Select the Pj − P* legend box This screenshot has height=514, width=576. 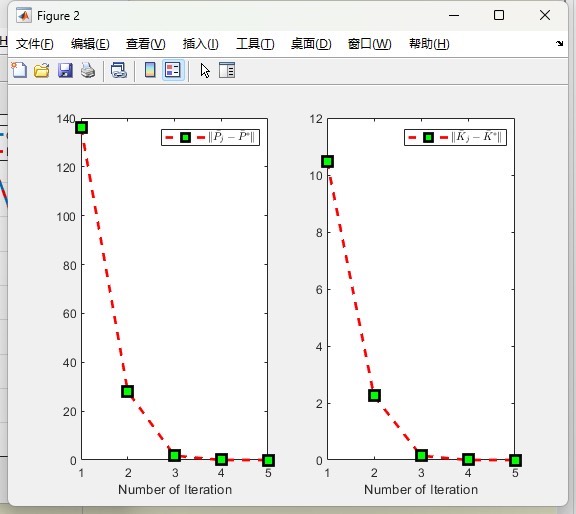click(x=210, y=137)
